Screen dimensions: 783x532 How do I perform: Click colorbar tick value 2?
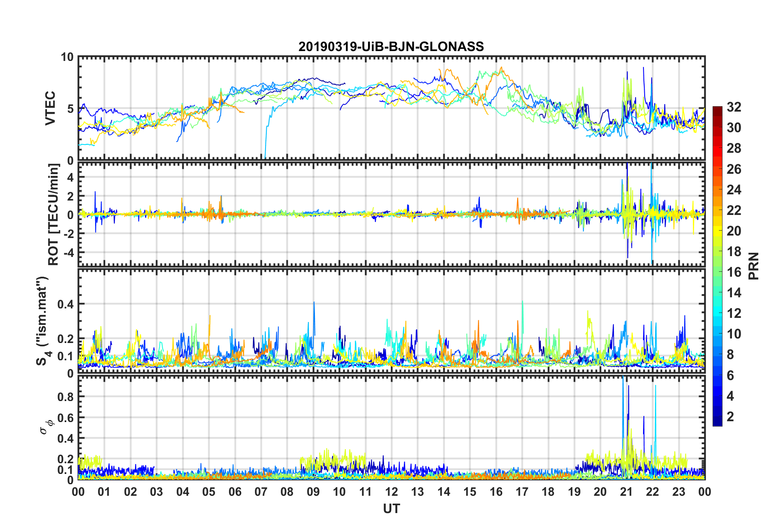pos(730,416)
